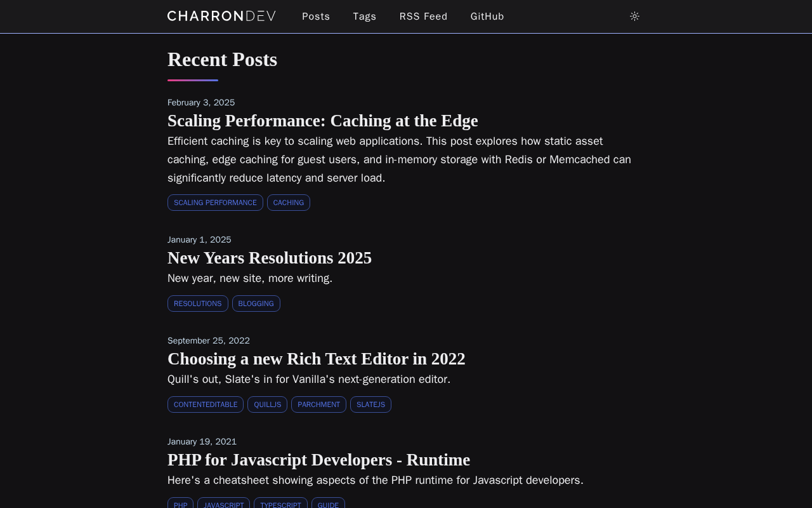Screen dimensions: 812x508
Task: Open the Posts navigation item
Action: [316, 17]
